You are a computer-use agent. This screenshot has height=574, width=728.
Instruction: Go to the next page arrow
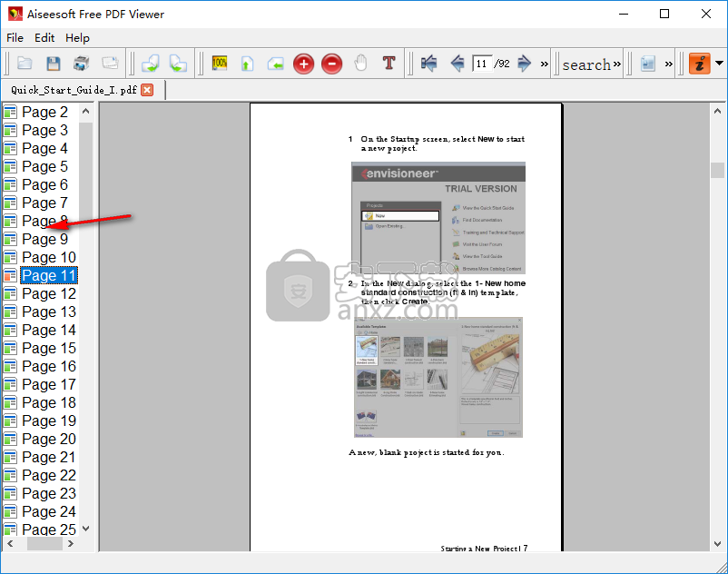[x=524, y=64]
